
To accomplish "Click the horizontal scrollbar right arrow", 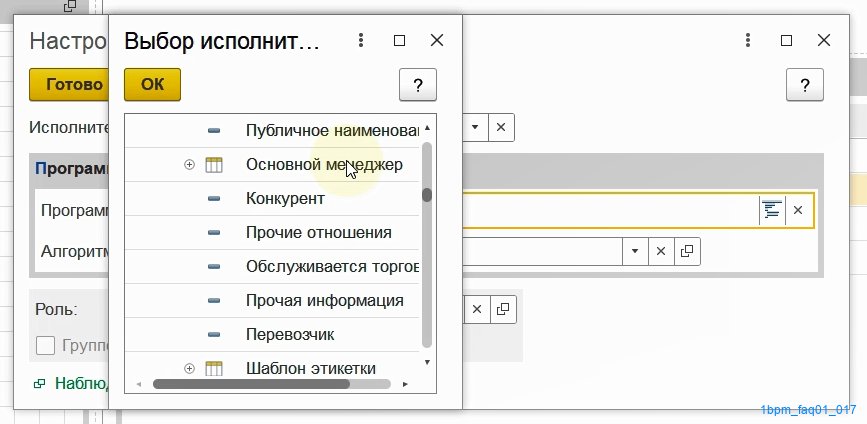I will pyautogui.click(x=405, y=384).
